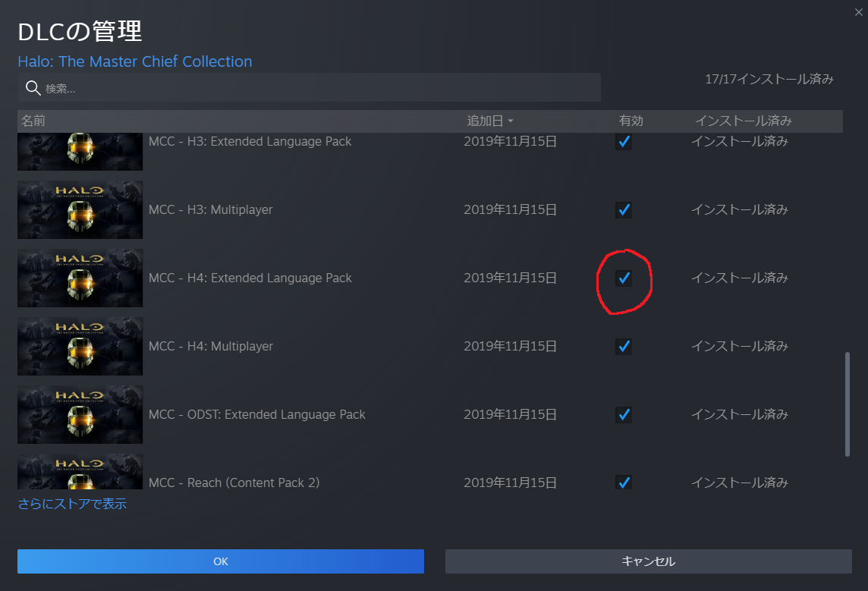Open さらにストアで表示 link
The image size is (868, 591).
point(72,504)
